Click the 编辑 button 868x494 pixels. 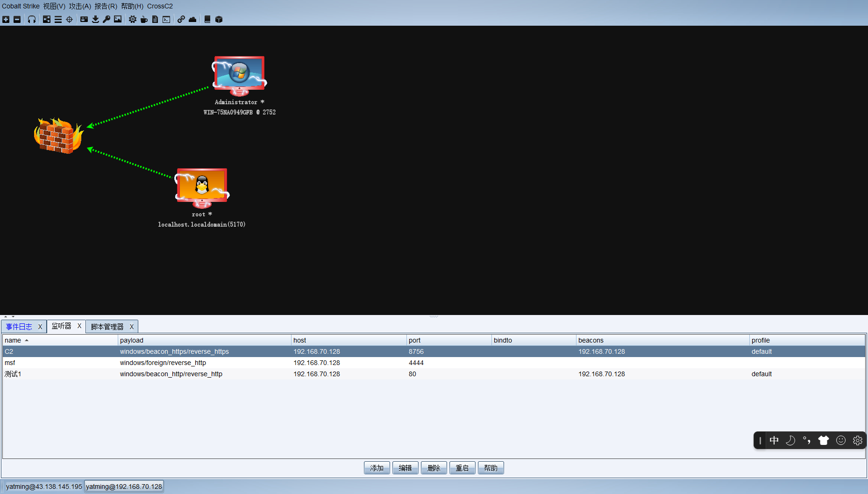coord(405,468)
